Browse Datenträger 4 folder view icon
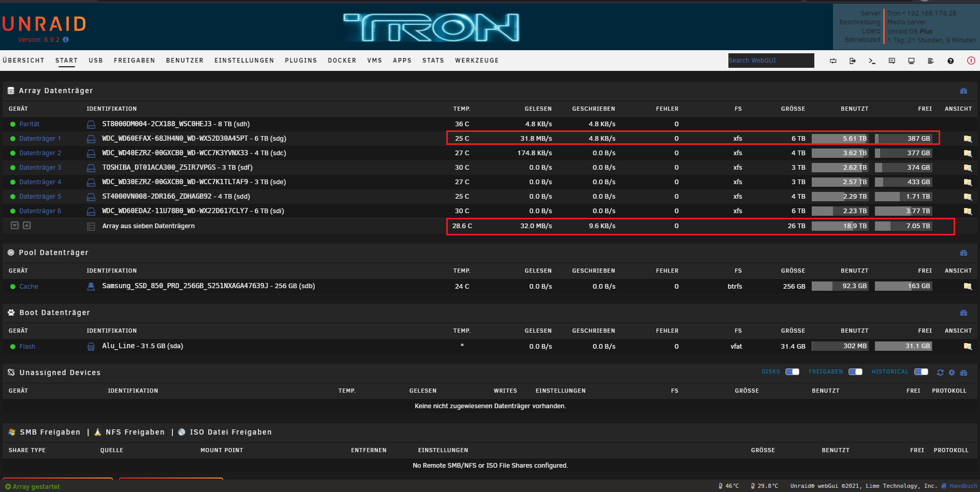 pyautogui.click(x=968, y=182)
